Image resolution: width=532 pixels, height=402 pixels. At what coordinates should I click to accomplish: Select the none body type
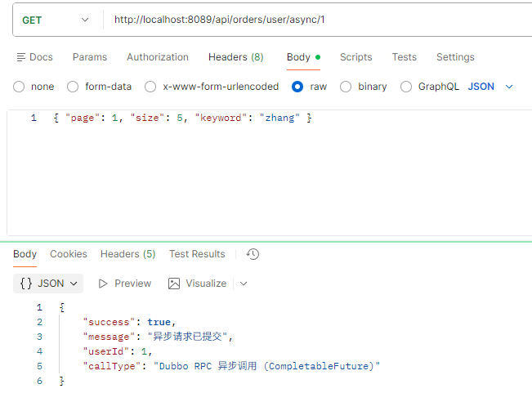[19, 87]
